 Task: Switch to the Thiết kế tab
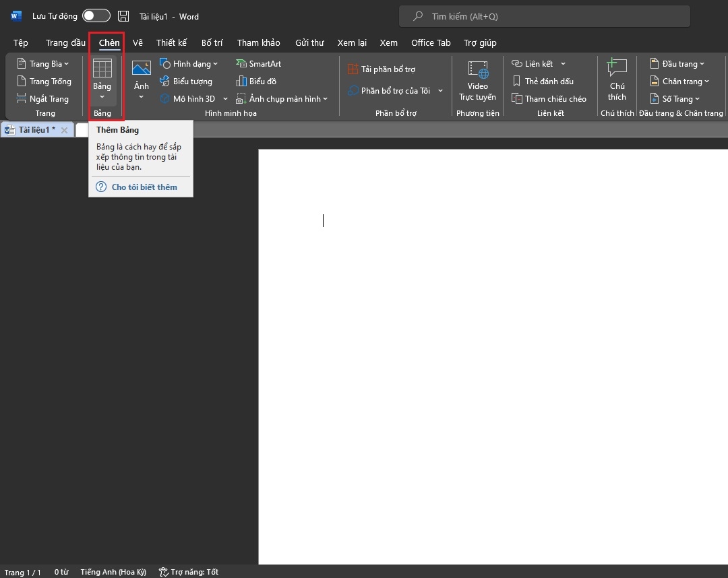(x=171, y=42)
